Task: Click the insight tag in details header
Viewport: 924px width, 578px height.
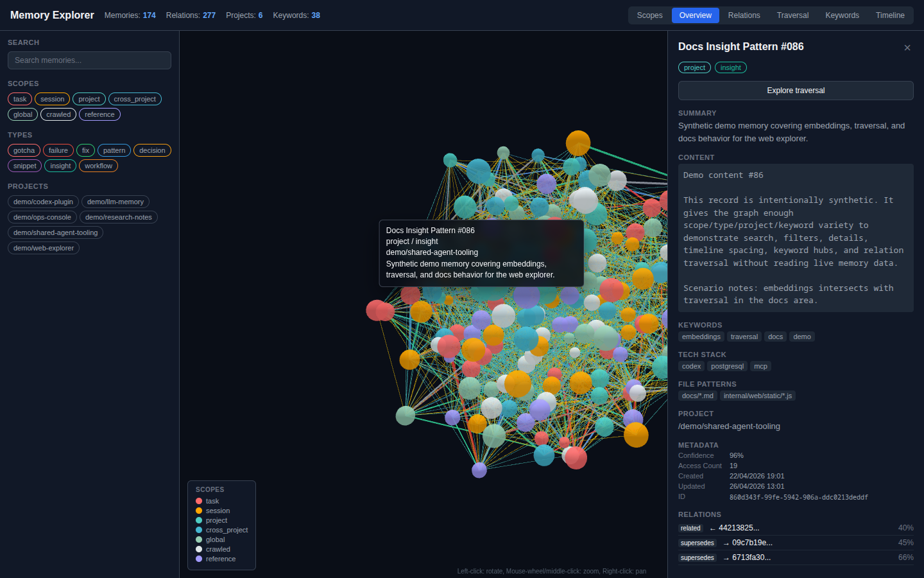Action: click(730, 67)
